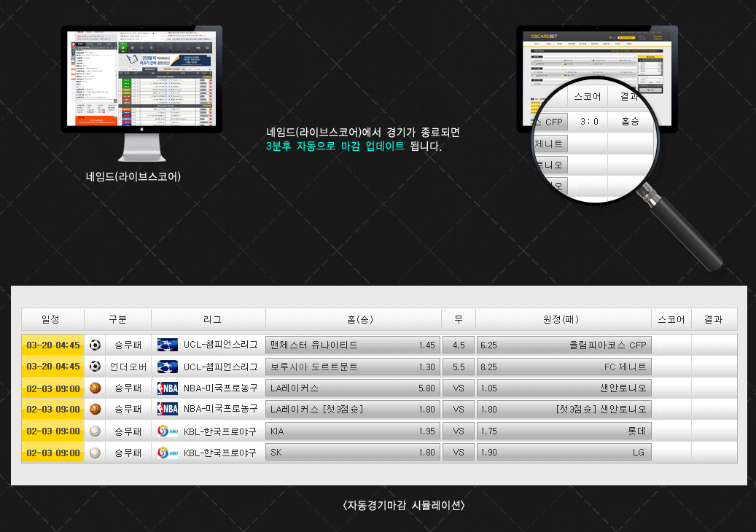Click the KBO logo in the SK row

click(167, 453)
